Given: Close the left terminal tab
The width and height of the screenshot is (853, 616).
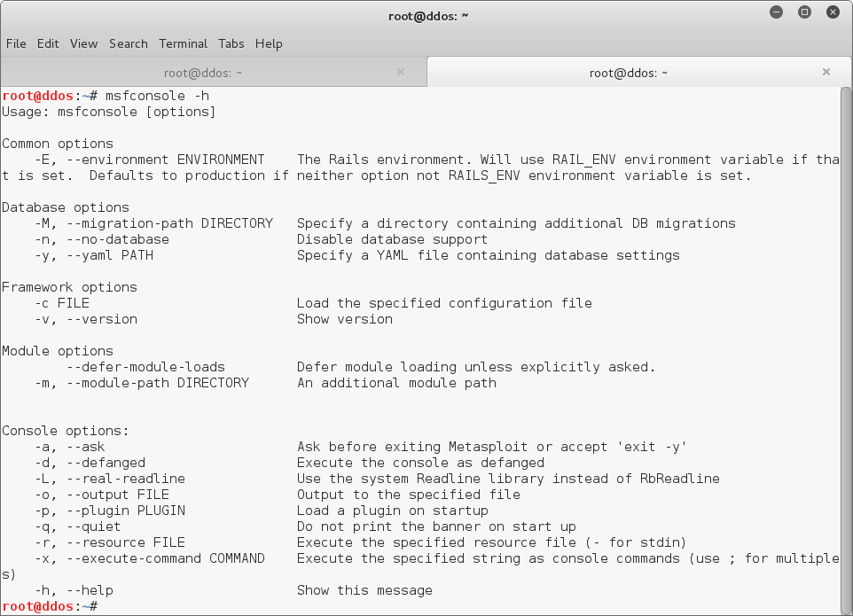Looking at the screenshot, I should pyautogui.click(x=400, y=72).
